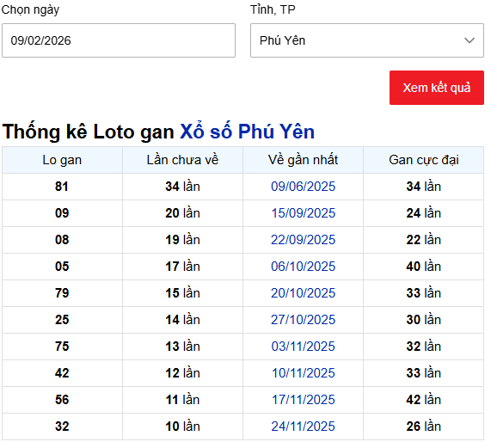Click the 15 lần cell
The height and width of the screenshot is (448, 491).
182,293
